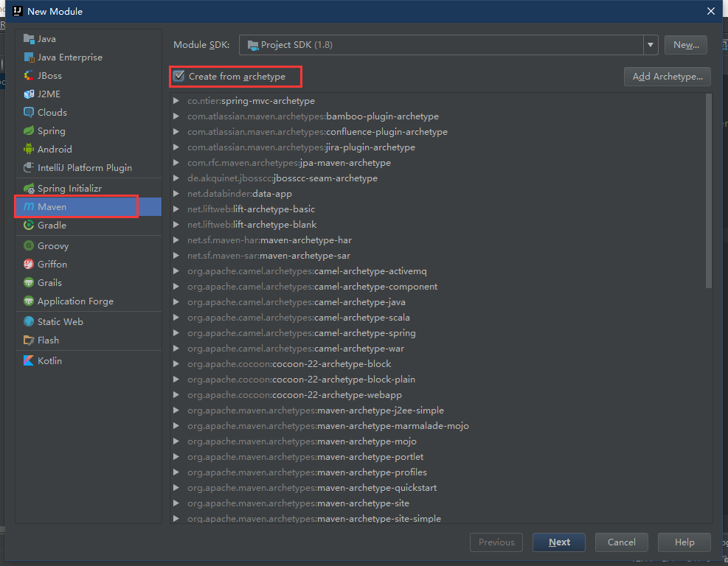Viewport: 728px width, 566px height.
Task: Select jira-plugin-archetype row
Action: pos(438,147)
